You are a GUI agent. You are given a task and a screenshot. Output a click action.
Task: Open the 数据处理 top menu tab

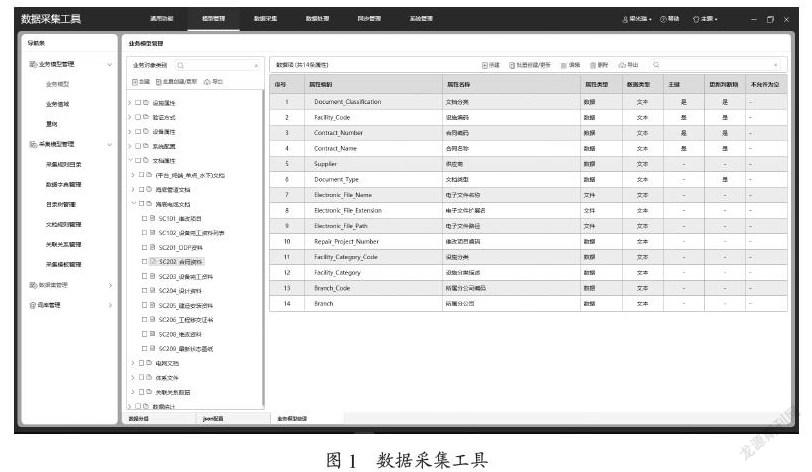pos(317,19)
